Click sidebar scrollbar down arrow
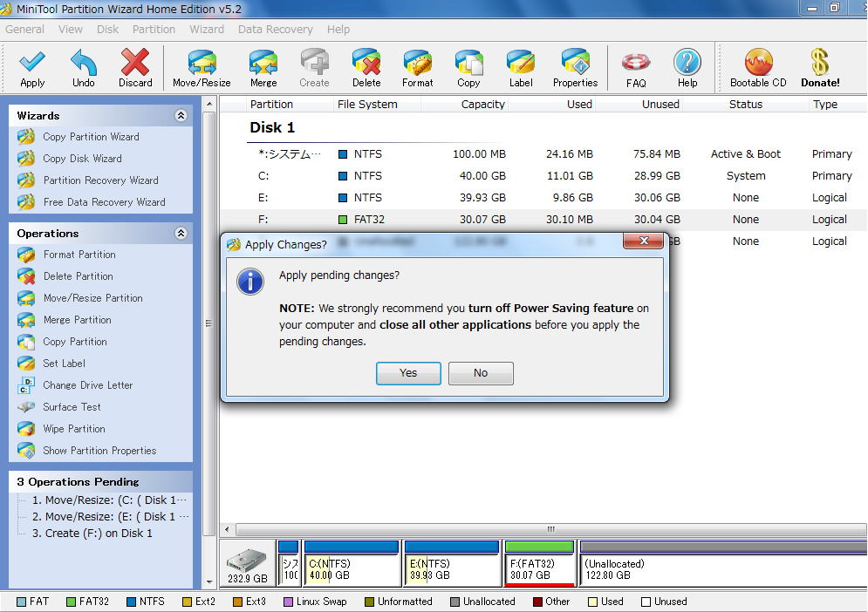The image size is (868, 612). [x=209, y=582]
